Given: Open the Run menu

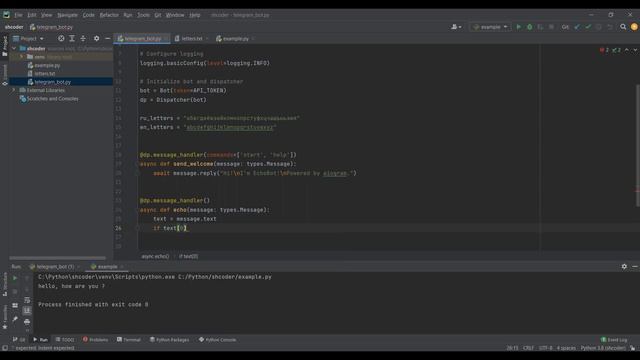Looking at the screenshot, I should (x=128, y=15).
